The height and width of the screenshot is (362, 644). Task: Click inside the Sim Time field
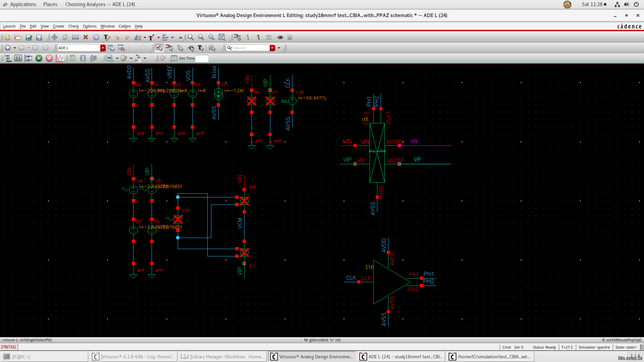pos(202,58)
